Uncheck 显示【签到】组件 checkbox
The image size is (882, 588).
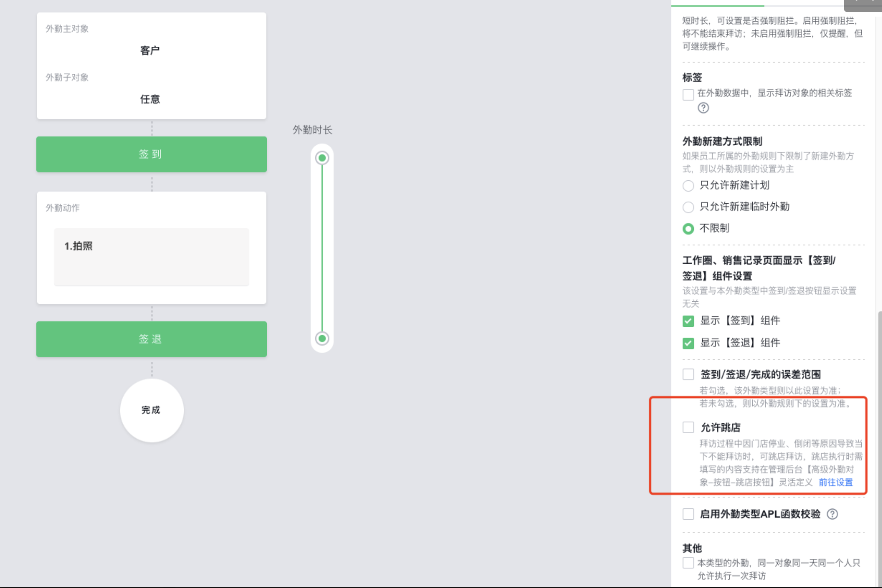coord(688,321)
